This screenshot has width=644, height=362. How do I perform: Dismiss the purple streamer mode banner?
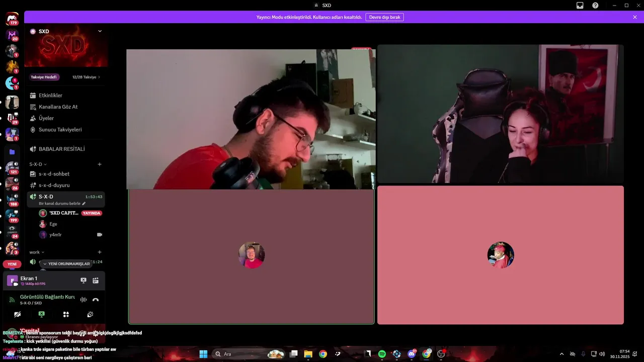(x=635, y=17)
